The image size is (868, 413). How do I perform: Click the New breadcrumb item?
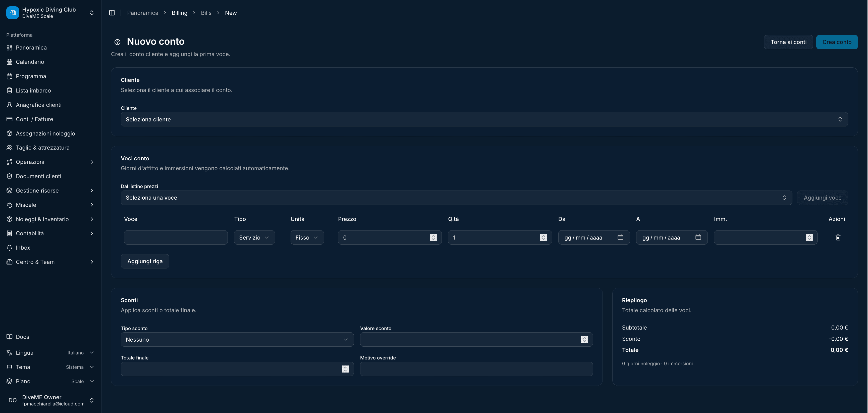tap(231, 13)
